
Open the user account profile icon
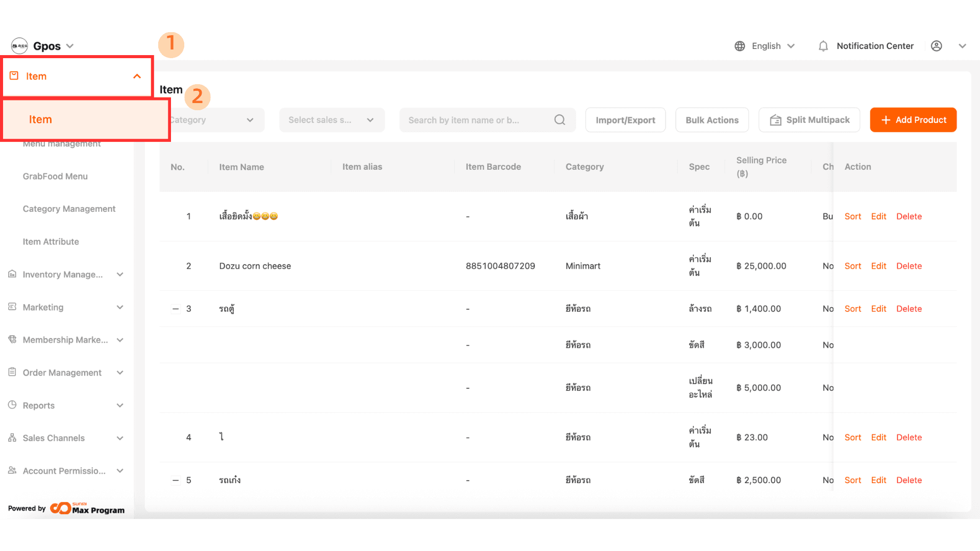(936, 46)
